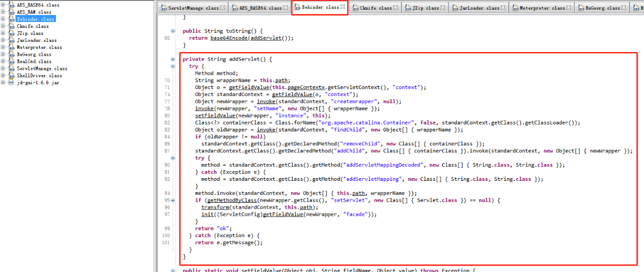Click the ShellDriver.class file icon in tree
The width and height of the screenshot is (644, 272).
tap(11, 76)
